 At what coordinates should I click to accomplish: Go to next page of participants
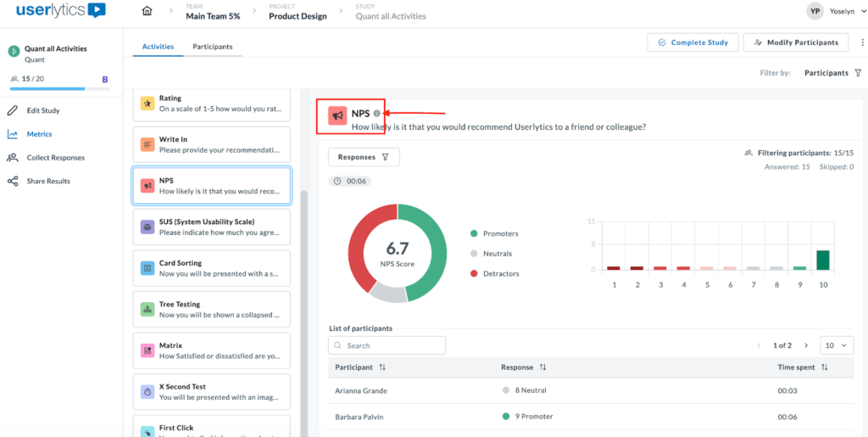point(806,345)
